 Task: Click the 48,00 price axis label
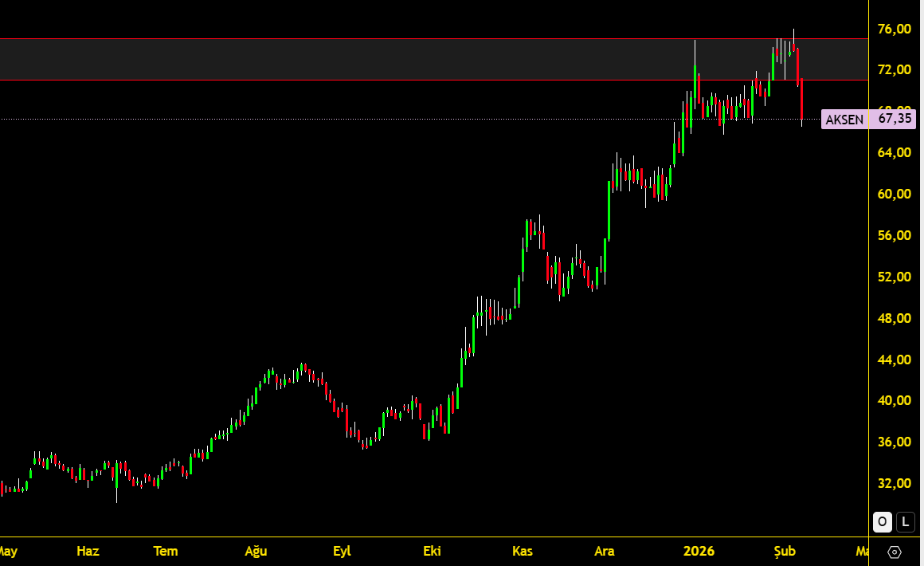coord(894,318)
